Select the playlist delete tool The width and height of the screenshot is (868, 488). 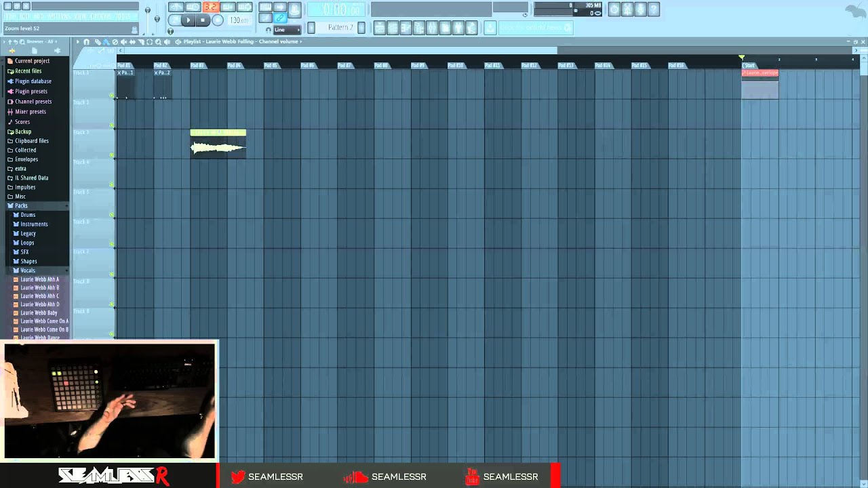point(115,42)
